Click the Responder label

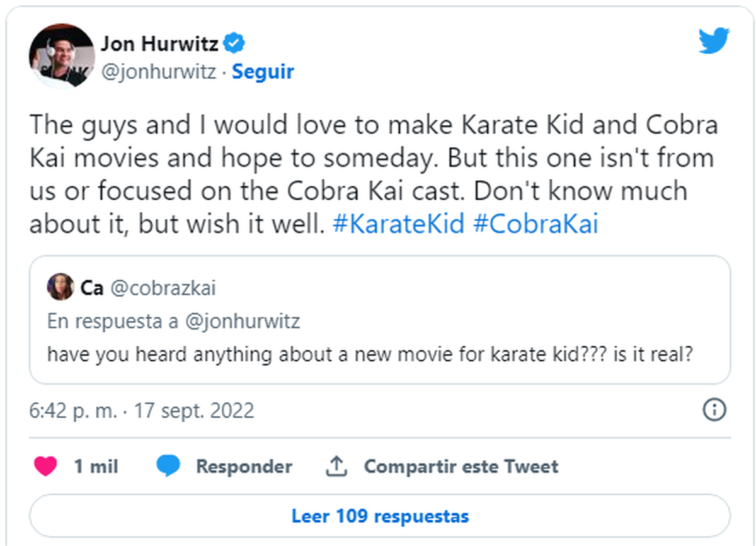244,467
